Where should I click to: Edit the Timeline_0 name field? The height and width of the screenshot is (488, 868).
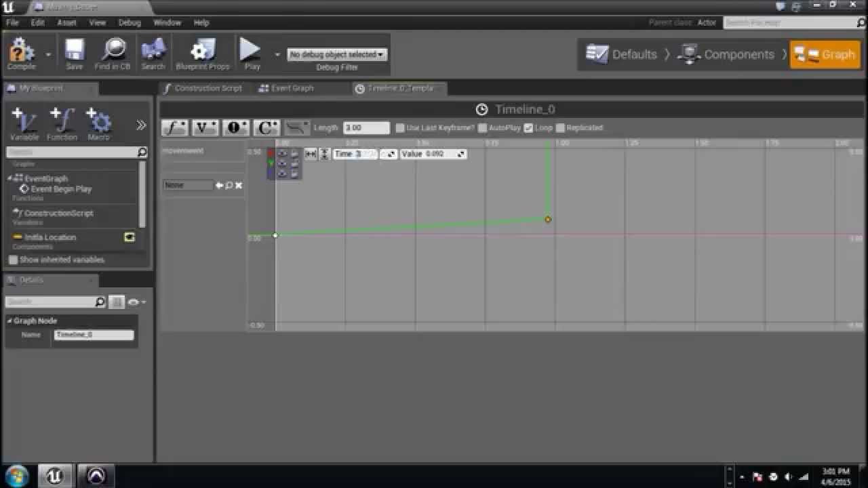94,335
